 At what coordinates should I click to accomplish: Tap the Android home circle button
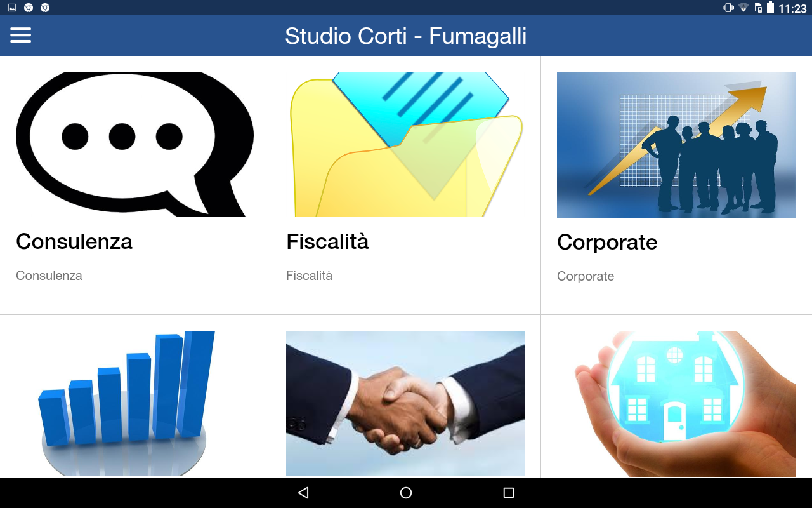point(406,493)
